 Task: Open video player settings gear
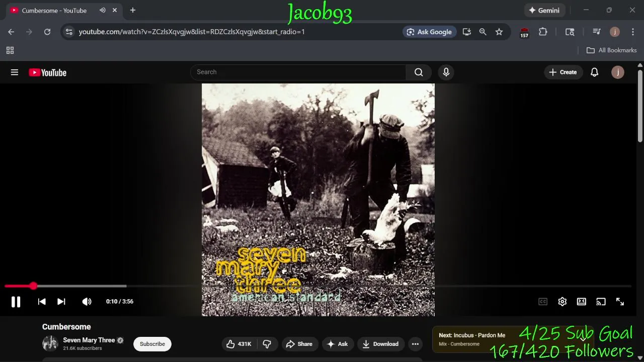(562, 302)
